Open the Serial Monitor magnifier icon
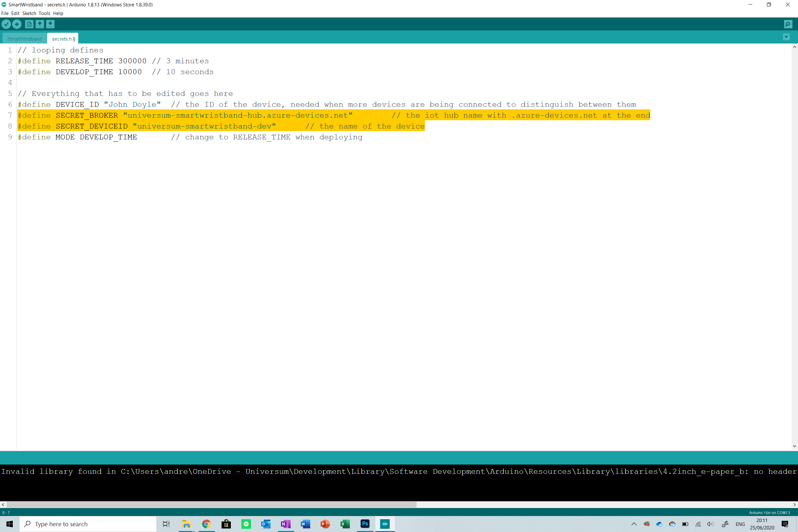798x532 pixels. (x=788, y=24)
